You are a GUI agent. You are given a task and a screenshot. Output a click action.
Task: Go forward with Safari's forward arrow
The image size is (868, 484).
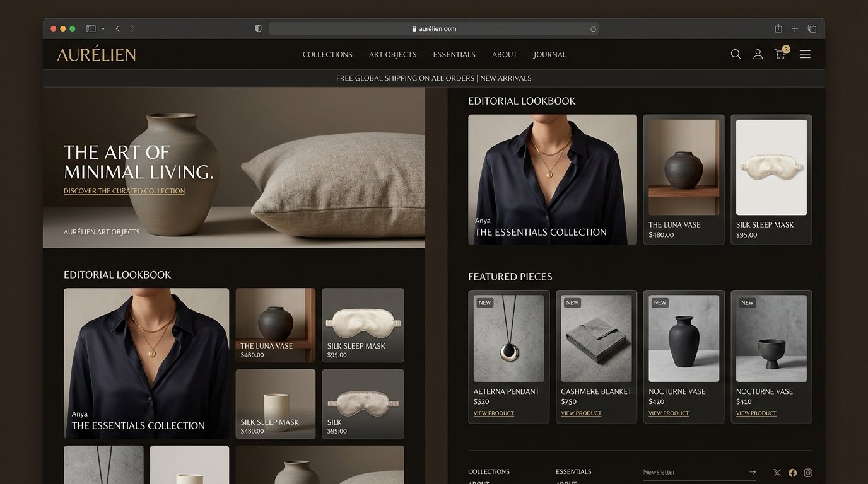[132, 28]
